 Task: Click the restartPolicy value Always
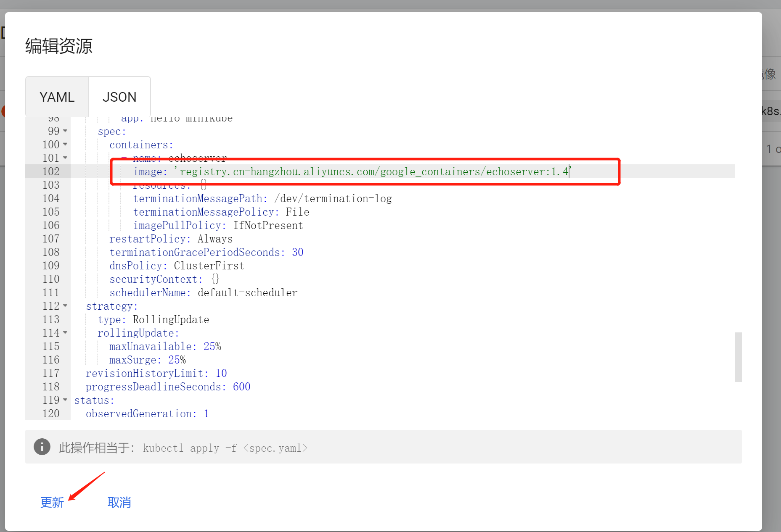(x=214, y=238)
